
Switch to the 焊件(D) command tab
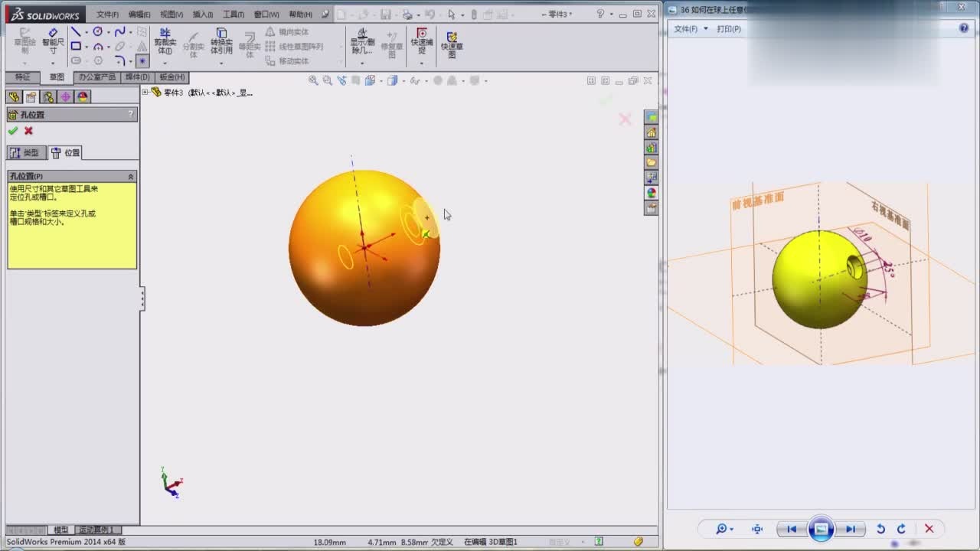[x=138, y=77]
